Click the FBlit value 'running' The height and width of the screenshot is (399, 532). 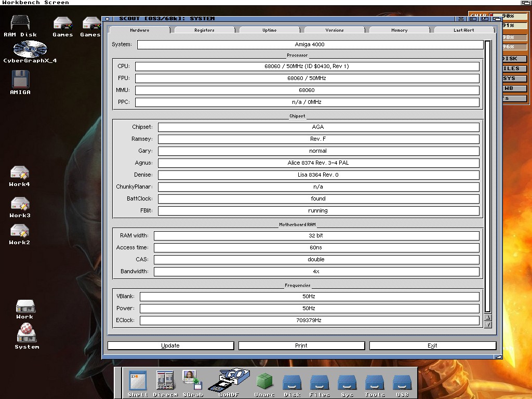[x=318, y=211]
